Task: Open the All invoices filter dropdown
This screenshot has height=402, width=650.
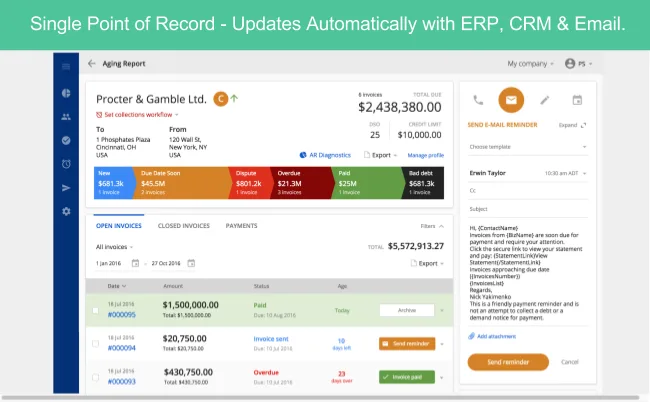Action: (x=114, y=247)
